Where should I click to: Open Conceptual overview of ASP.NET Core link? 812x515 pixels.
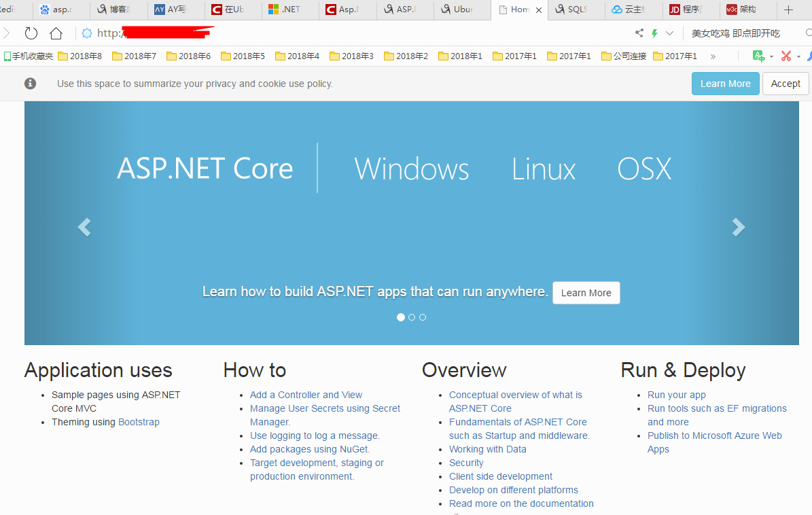point(515,402)
